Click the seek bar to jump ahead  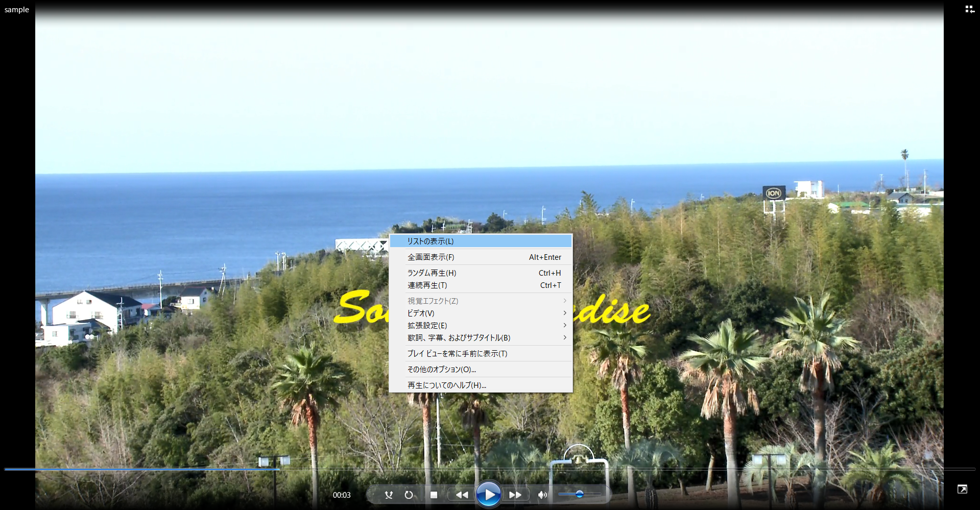613,469
